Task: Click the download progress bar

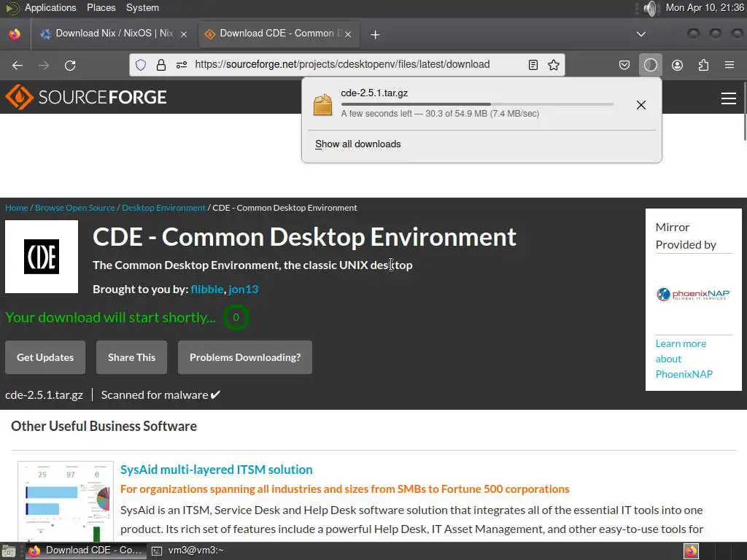Action: (477, 104)
